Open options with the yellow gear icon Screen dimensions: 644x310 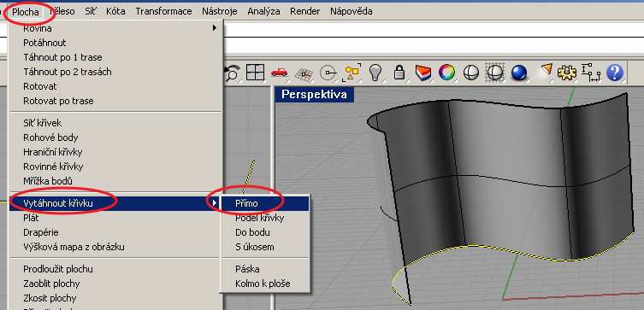pos(567,73)
